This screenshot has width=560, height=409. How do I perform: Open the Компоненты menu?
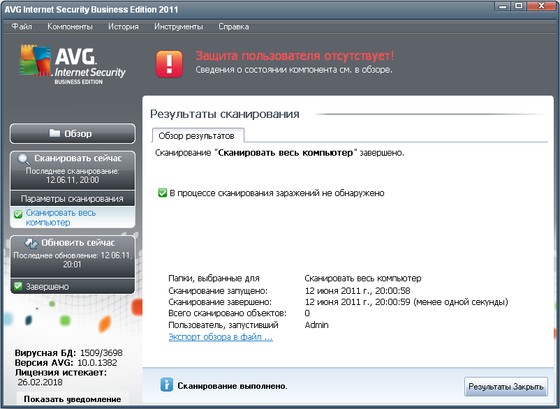tap(70, 27)
